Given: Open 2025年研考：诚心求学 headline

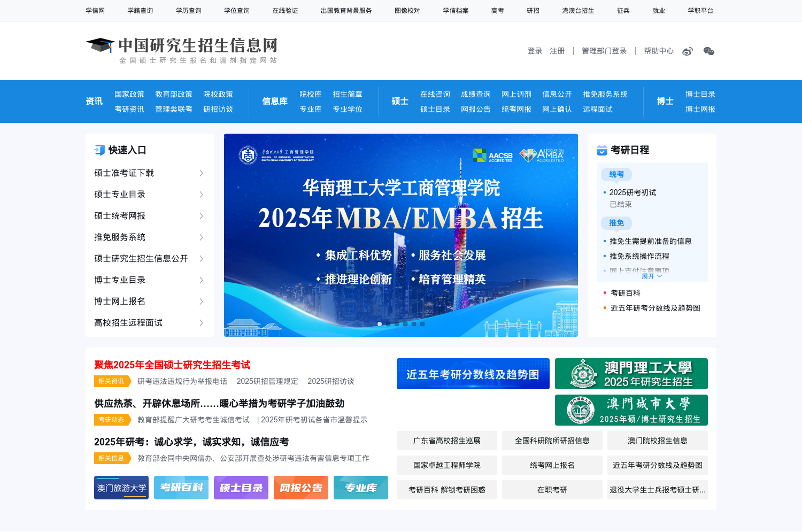Looking at the screenshot, I should point(191,442).
